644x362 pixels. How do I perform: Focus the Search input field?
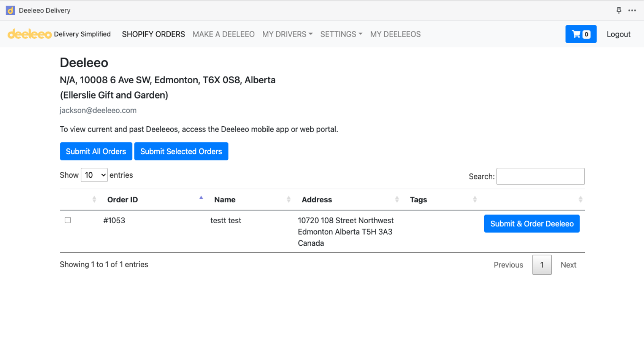tap(541, 176)
